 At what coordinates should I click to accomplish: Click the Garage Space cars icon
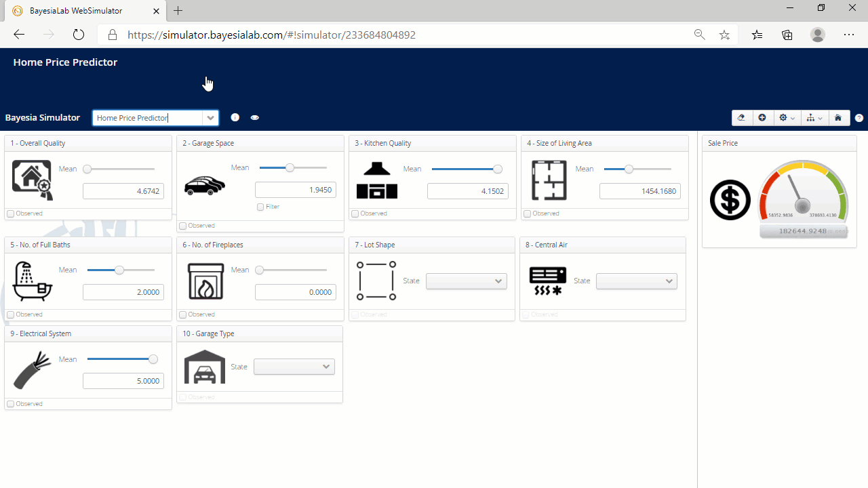[x=205, y=185]
